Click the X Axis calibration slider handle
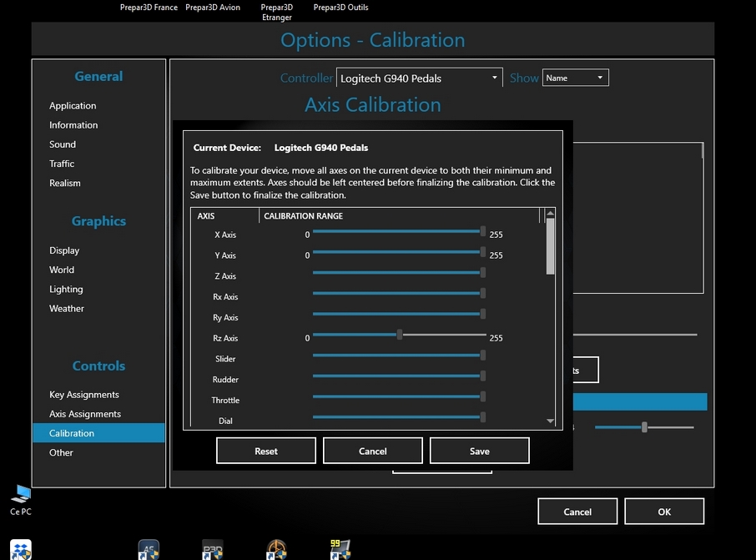 [x=482, y=231]
